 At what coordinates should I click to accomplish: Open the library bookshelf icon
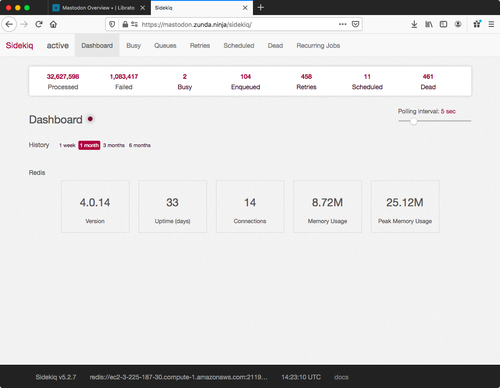[429, 24]
